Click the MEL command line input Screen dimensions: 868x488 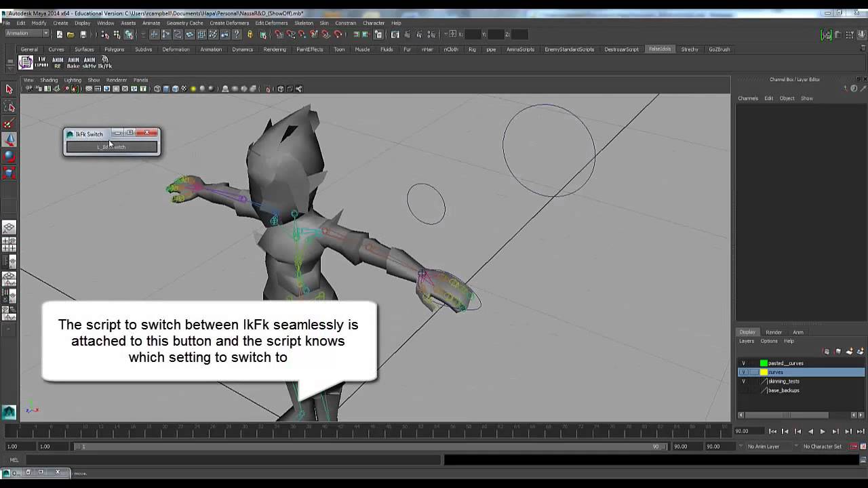[x=234, y=460]
